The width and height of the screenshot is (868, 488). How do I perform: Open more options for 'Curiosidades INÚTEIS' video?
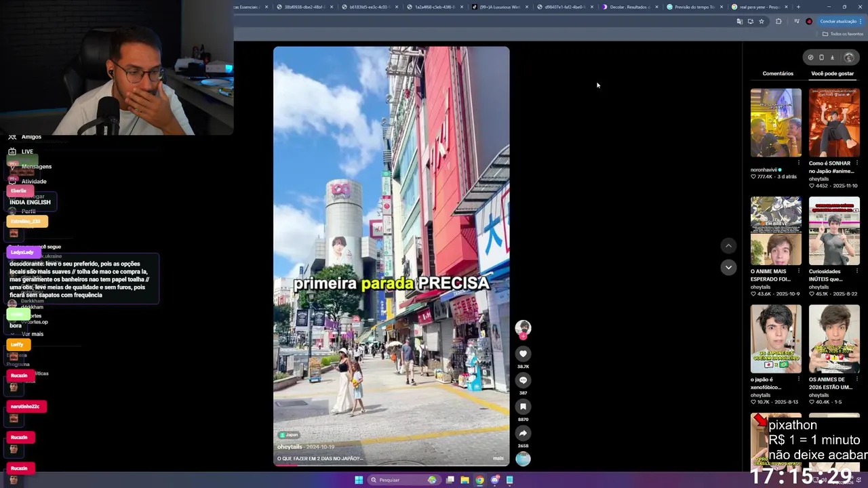click(856, 272)
